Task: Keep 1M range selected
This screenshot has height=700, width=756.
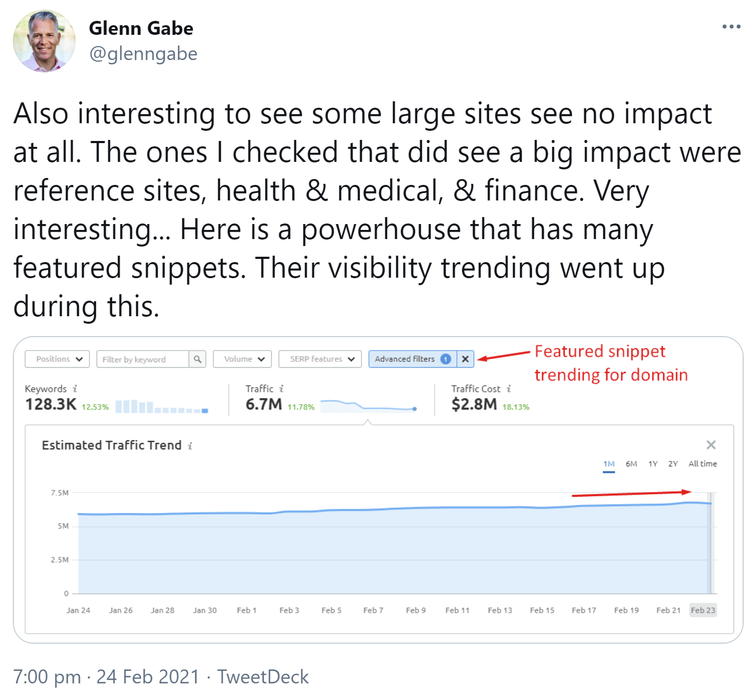Action: pyautogui.click(x=609, y=464)
